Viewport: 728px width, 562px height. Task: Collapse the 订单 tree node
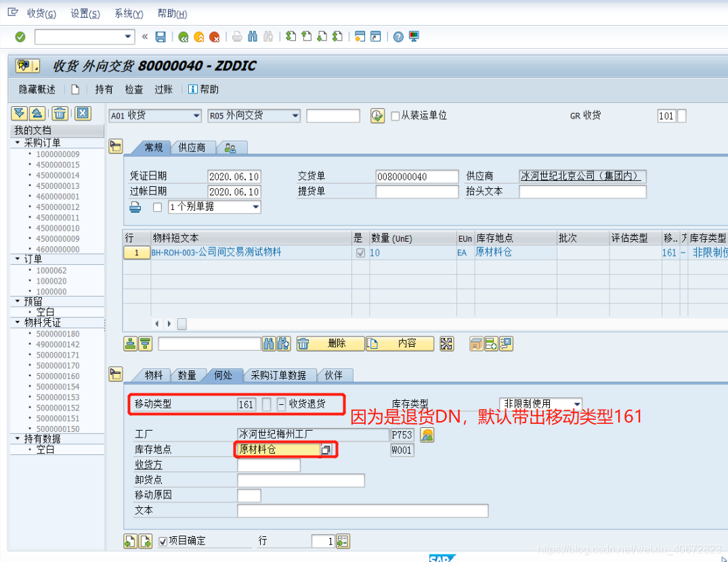point(18,259)
